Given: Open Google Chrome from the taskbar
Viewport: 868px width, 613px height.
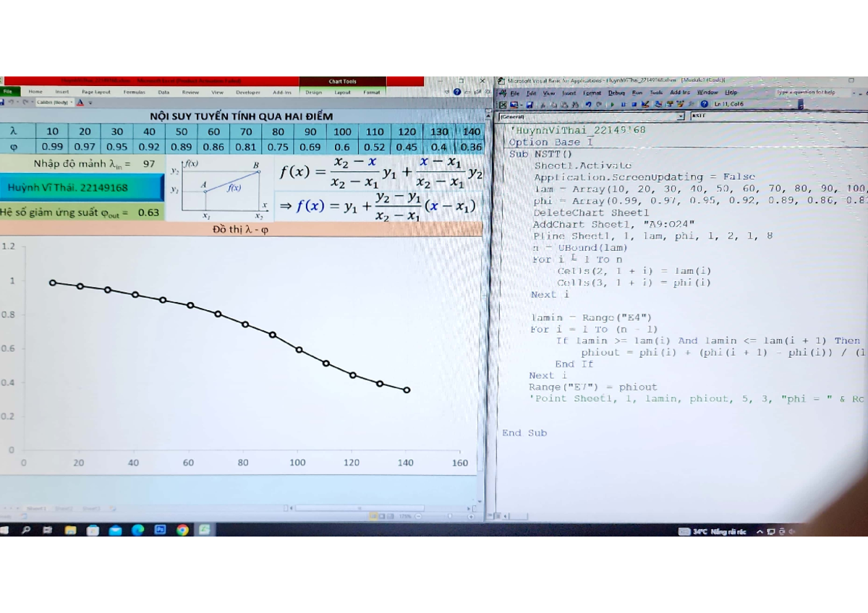Looking at the screenshot, I should tap(182, 530).
